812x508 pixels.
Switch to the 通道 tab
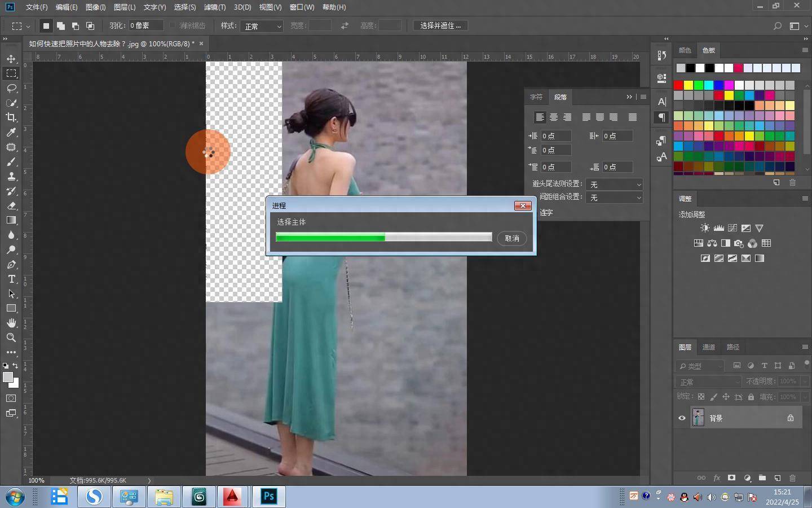[x=709, y=347]
